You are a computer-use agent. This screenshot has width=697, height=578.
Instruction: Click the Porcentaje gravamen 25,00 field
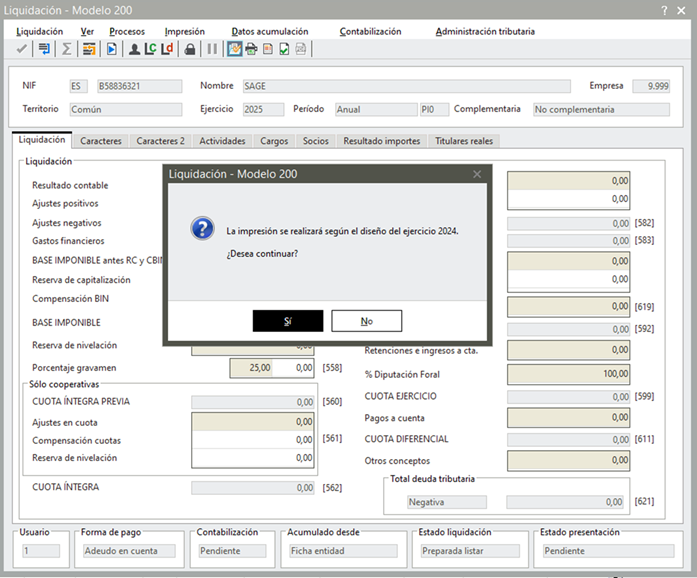(252, 368)
